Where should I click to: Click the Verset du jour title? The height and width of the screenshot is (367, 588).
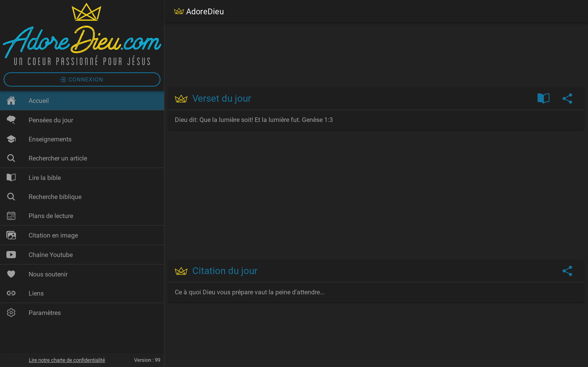[221, 99]
